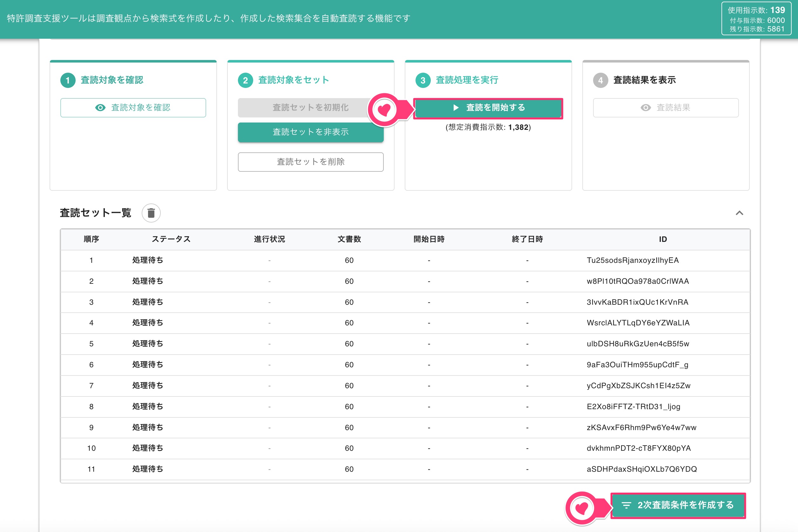Click the eye icon in 査読結果 button
The height and width of the screenshot is (532, 798).
646,108
